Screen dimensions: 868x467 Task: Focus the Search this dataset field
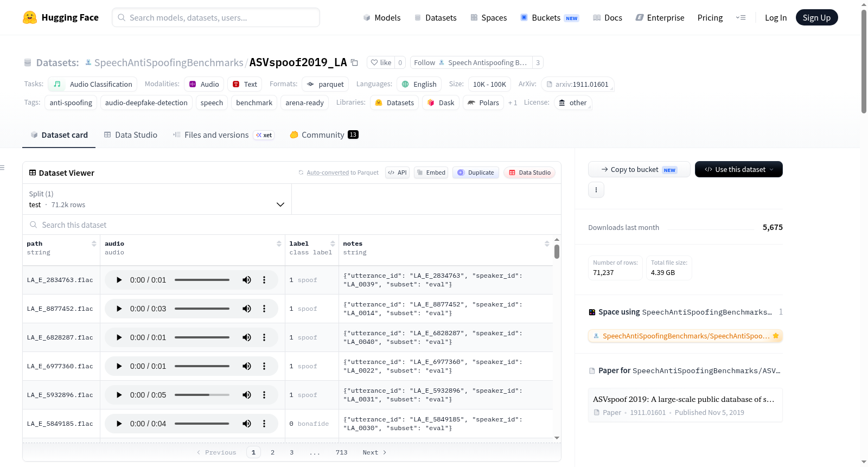pos(292,225)
